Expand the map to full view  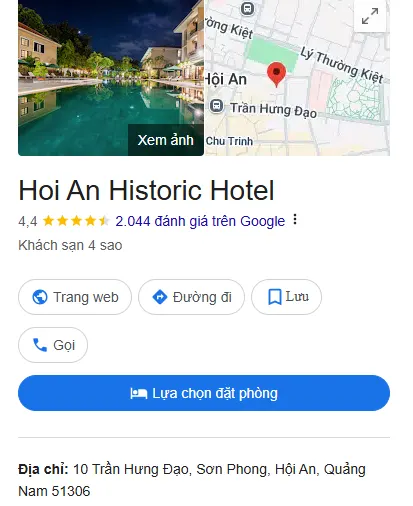370,16
